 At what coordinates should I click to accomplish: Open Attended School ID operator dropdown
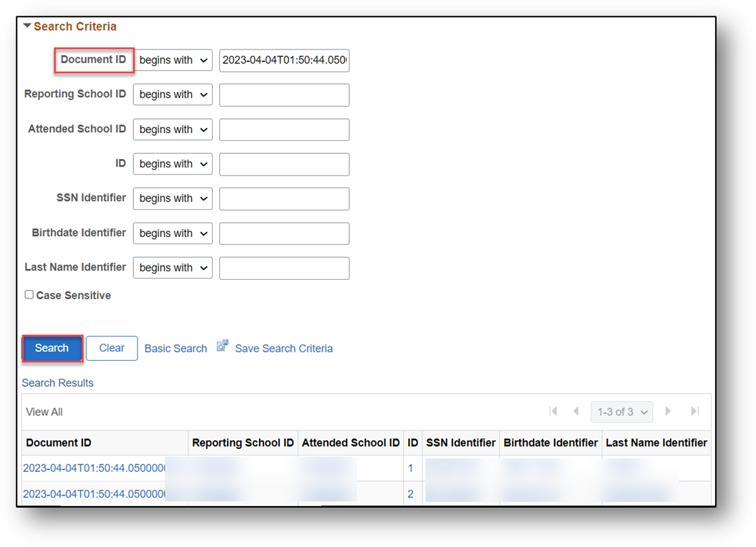[x=173, y=130]
